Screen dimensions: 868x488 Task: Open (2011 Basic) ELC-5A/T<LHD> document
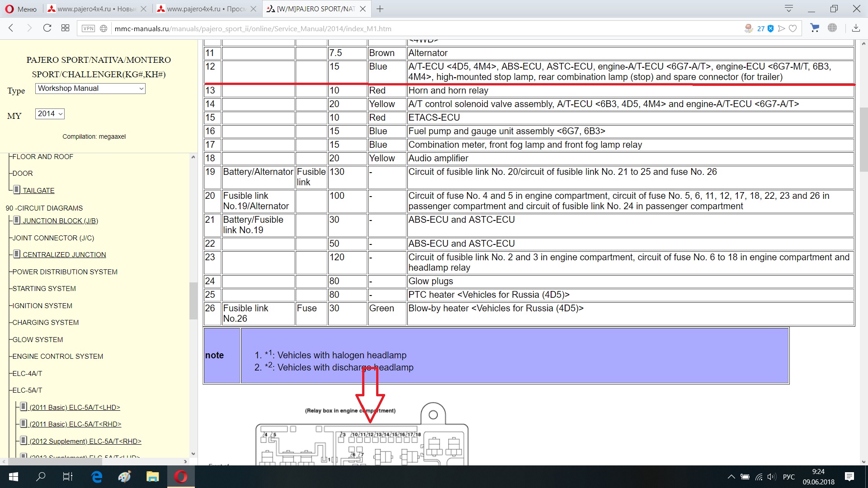(75, 408)
